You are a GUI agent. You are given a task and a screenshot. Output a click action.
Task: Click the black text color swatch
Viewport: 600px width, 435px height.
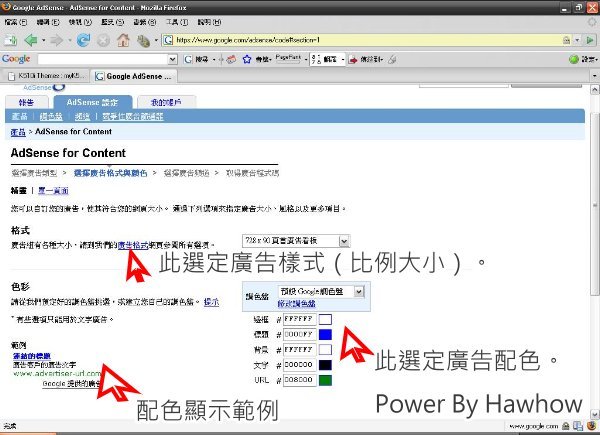pyautogui.click(x=325, y=365)
